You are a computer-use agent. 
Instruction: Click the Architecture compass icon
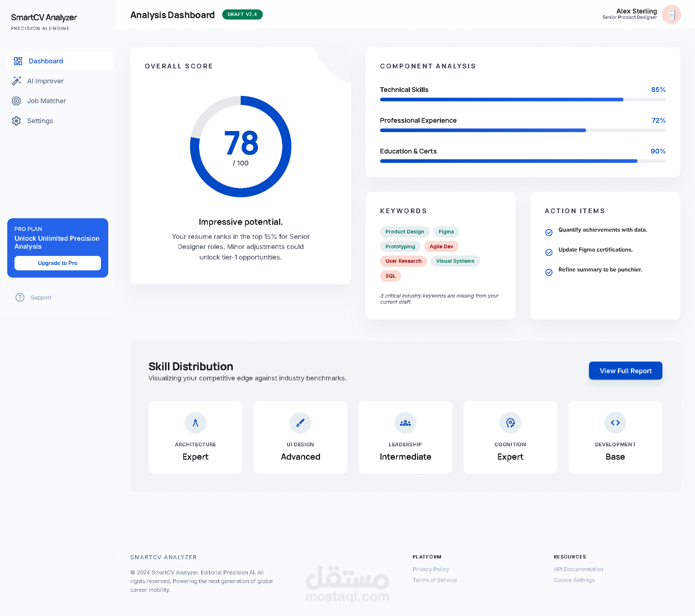pos(195,423)
